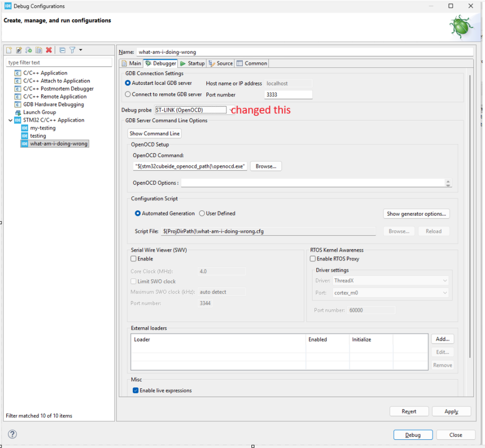Enable RTOS Proxy checkbox
Image resolution: width=485 pixels, height=448 pixels.
click(x=313, y=258)
